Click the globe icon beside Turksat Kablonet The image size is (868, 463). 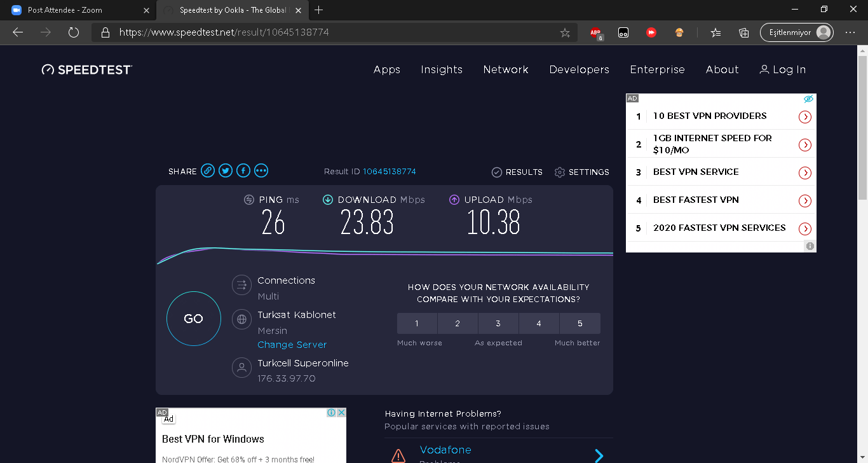[x=241, y=319]
